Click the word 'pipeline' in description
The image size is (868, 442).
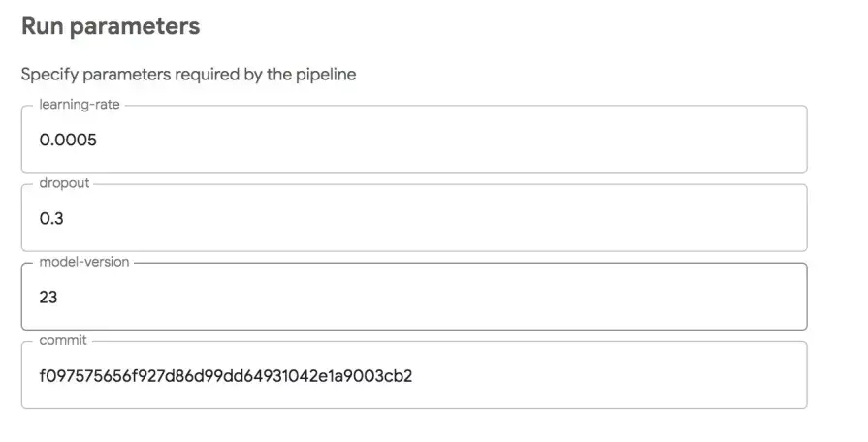tap(324, 75)
